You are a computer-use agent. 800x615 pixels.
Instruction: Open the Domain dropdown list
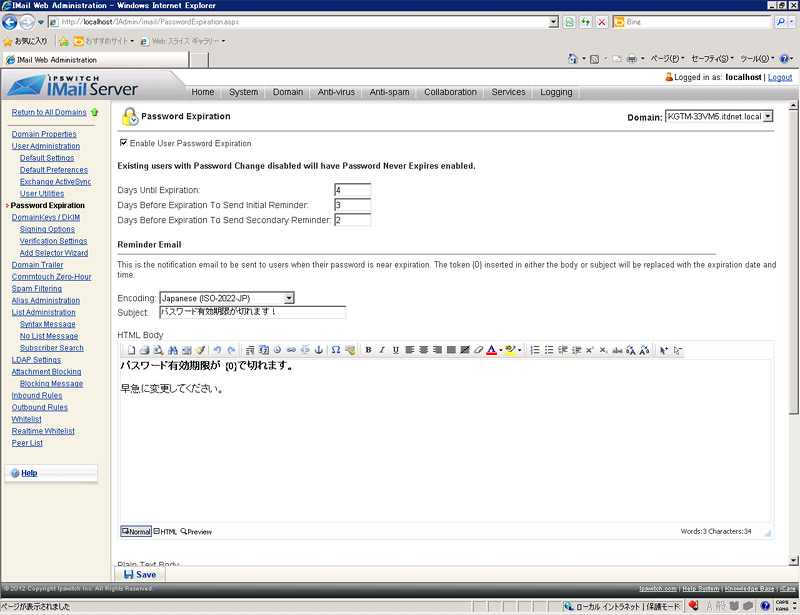(x=767, y=116)
